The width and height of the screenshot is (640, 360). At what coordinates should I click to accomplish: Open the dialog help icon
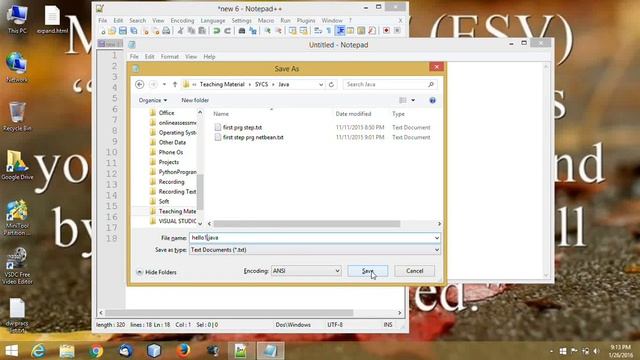pyautogui.click(x=432, y=100)
